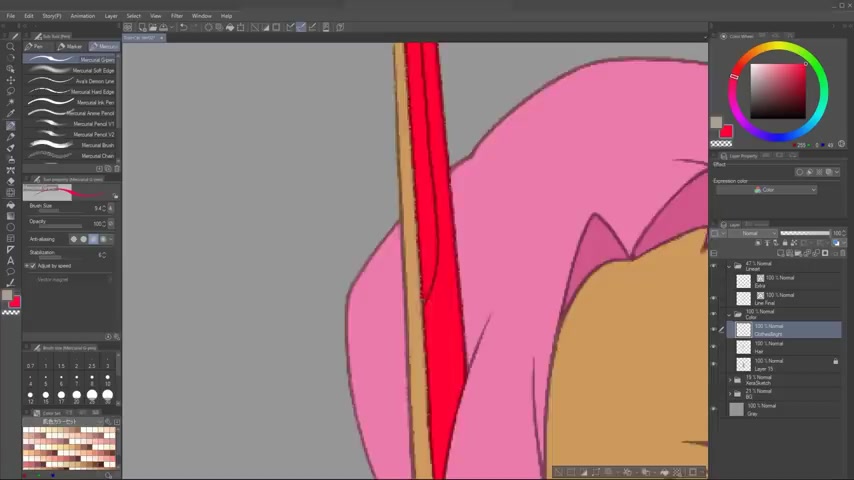Select the Text tool
The width and height of the screenshot is (854, 480).
pos(10,260)
